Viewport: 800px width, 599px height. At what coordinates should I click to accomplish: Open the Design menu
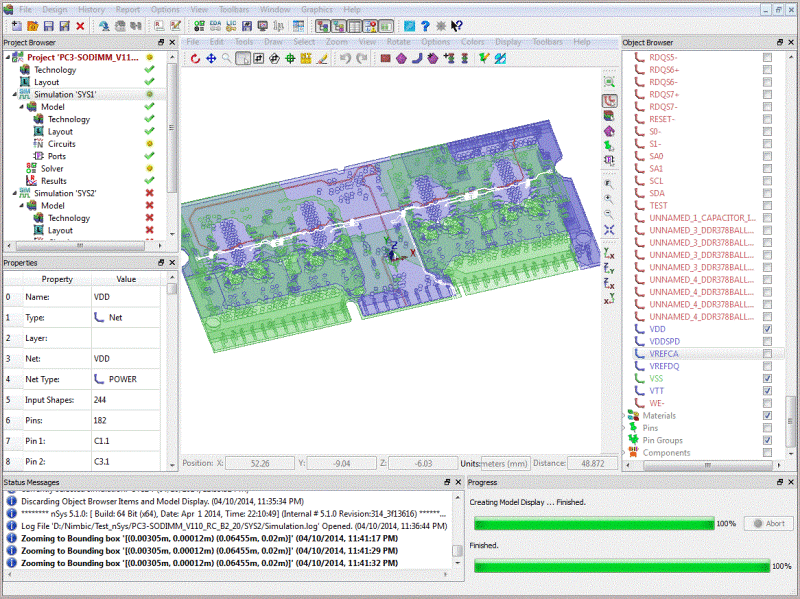[55, 9]
